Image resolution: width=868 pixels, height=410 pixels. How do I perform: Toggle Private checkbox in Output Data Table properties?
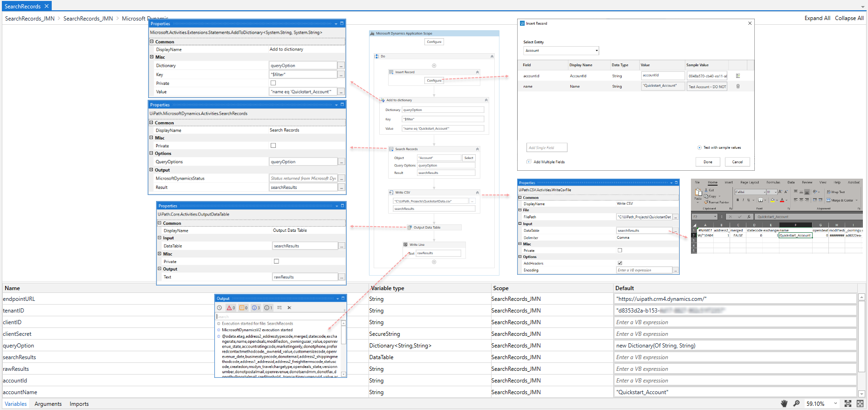276,261
